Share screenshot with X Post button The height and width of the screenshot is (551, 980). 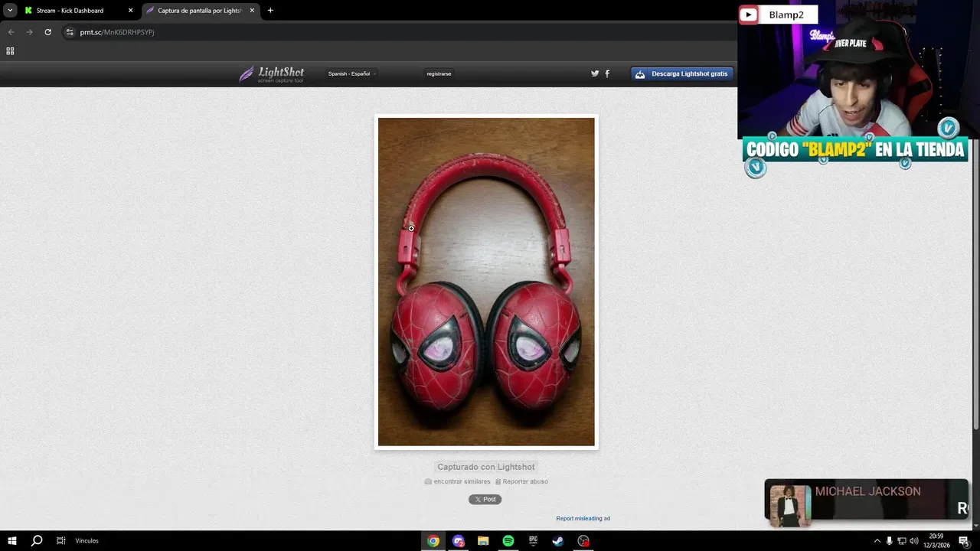coord(485,499)
